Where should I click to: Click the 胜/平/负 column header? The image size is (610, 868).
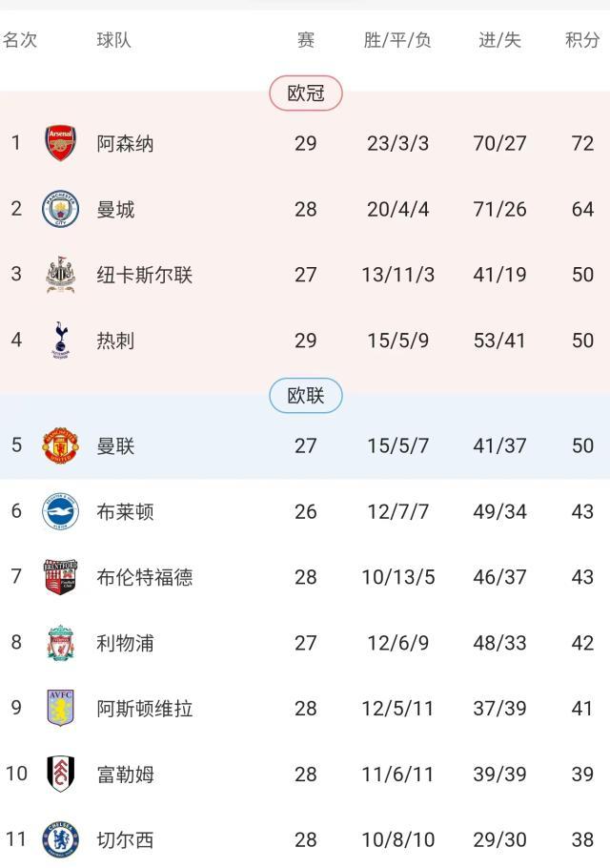pyautogui.click(x=397, y=40)
